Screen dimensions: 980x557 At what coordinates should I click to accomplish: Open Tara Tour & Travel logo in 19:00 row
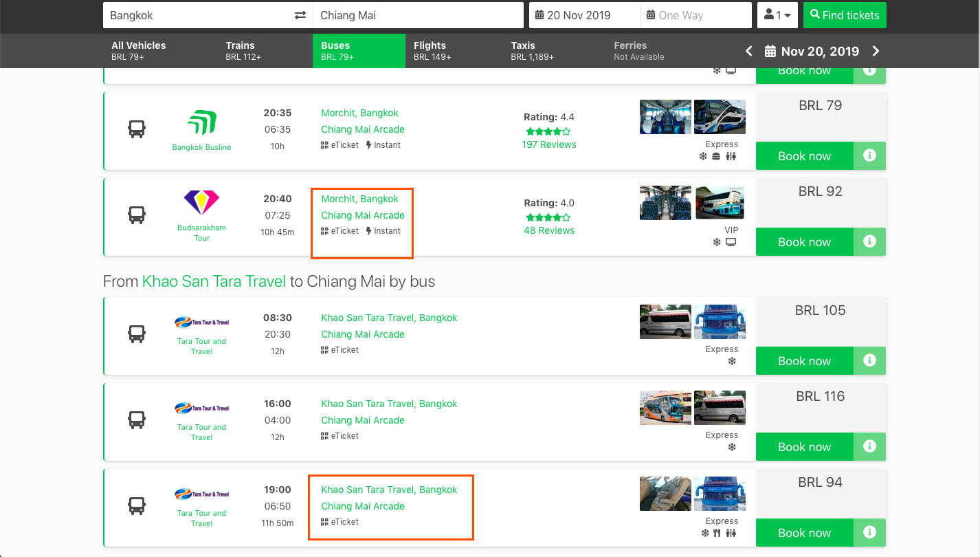tap(201, 494)
